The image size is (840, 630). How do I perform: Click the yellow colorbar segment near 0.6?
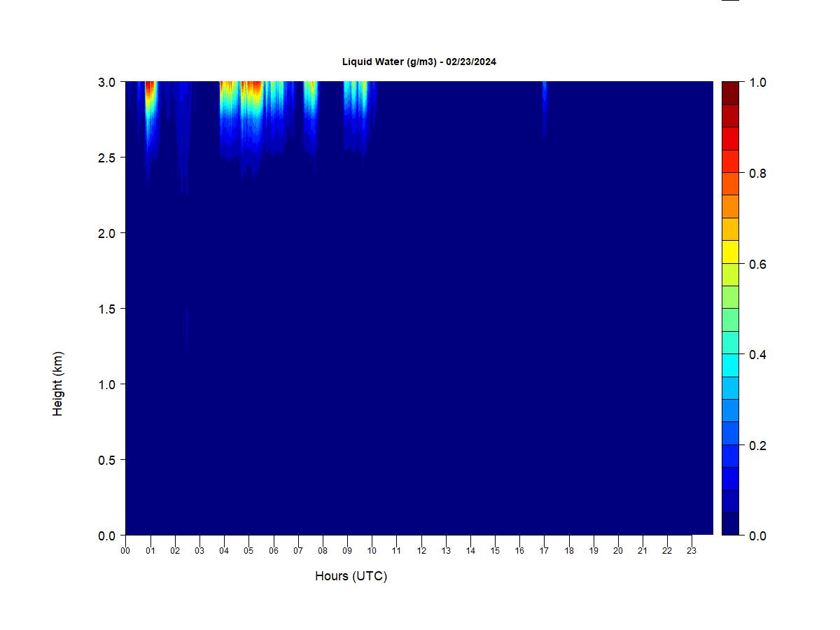730,252
